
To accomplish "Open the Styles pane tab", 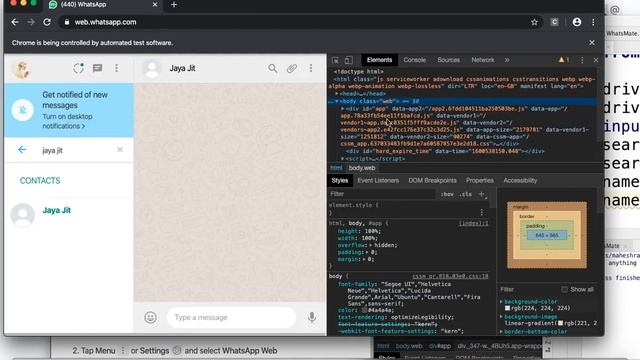I will coord(340,180).
